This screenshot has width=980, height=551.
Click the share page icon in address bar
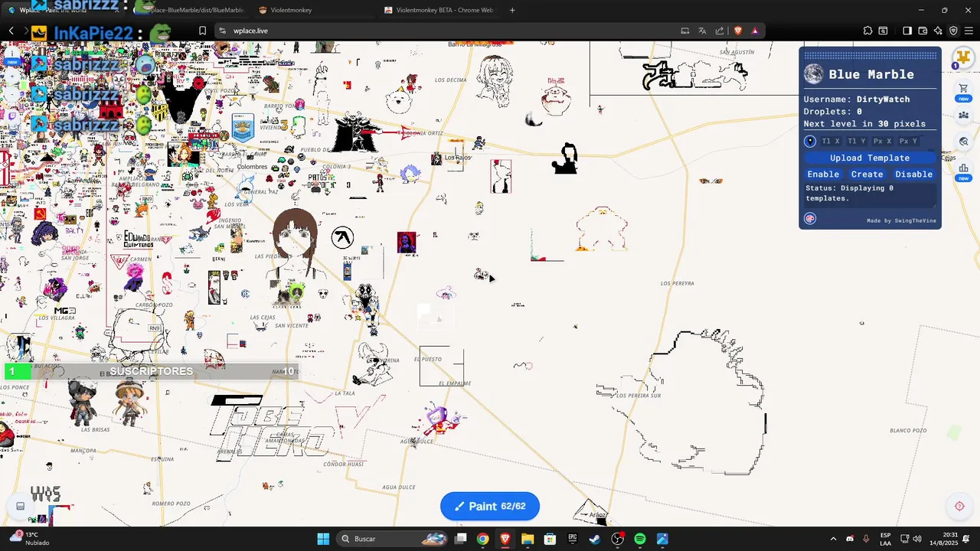720,31
